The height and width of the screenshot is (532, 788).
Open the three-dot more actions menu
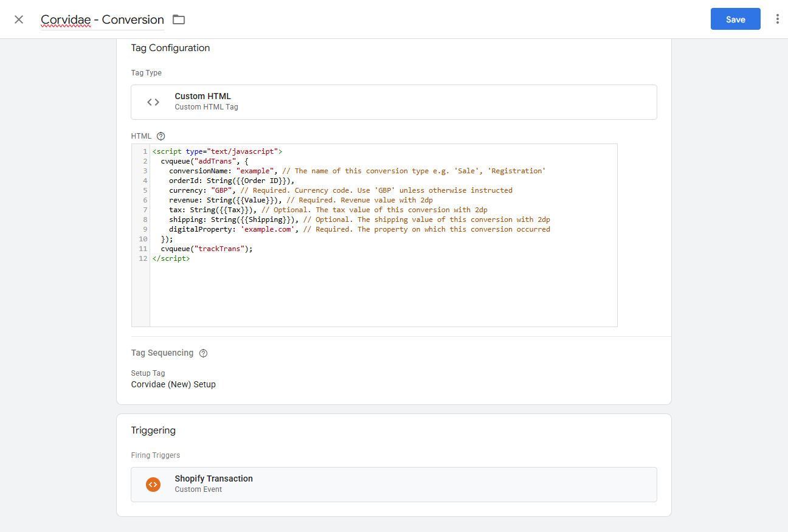coord(777,19)
